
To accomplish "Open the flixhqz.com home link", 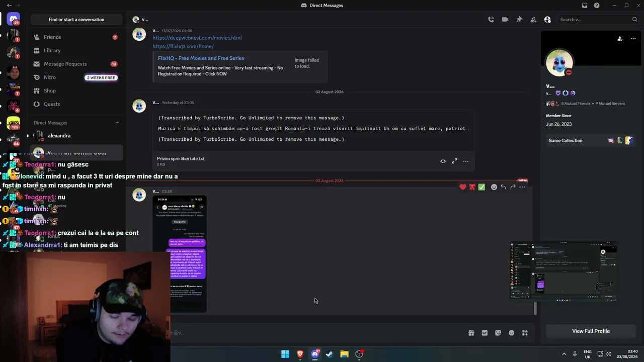I will click(x=183, y=46).
